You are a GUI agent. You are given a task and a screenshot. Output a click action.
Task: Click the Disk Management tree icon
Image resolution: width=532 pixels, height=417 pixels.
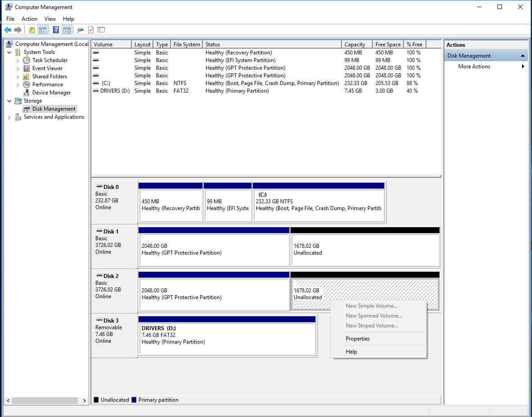pos(27,109)
